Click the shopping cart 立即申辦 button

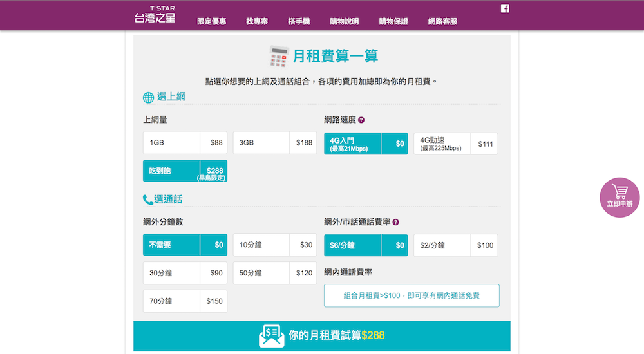620,197
